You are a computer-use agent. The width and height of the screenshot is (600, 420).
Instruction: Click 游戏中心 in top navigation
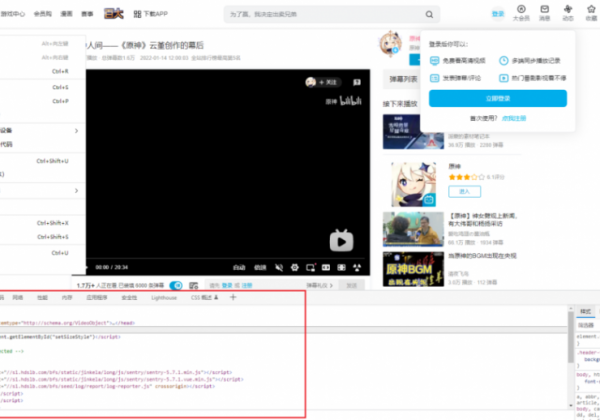[x=13, y=14]
